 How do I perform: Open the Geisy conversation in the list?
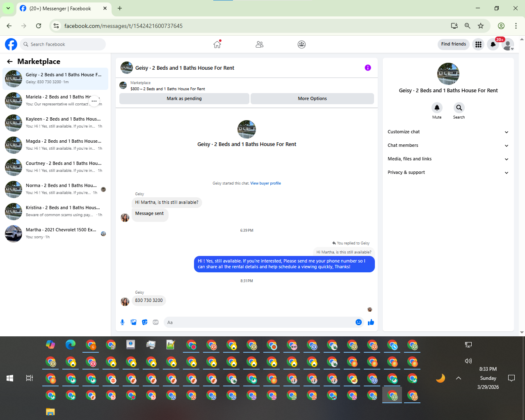pos(55,78)
